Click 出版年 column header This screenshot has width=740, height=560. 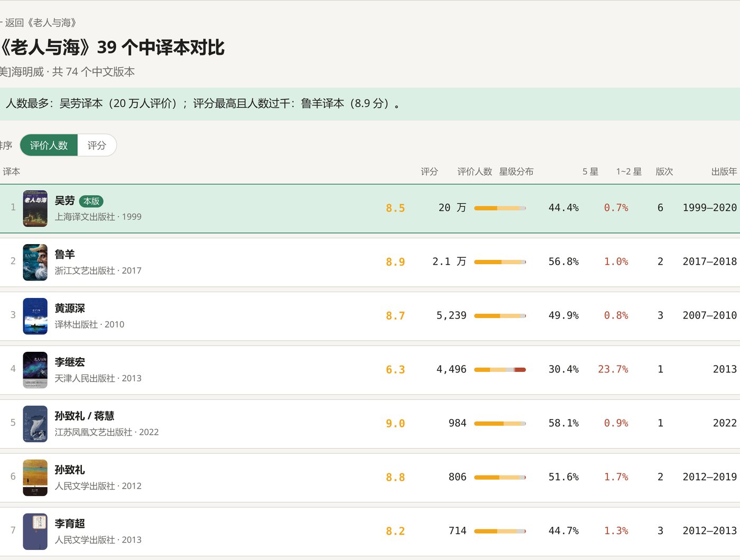724,172
